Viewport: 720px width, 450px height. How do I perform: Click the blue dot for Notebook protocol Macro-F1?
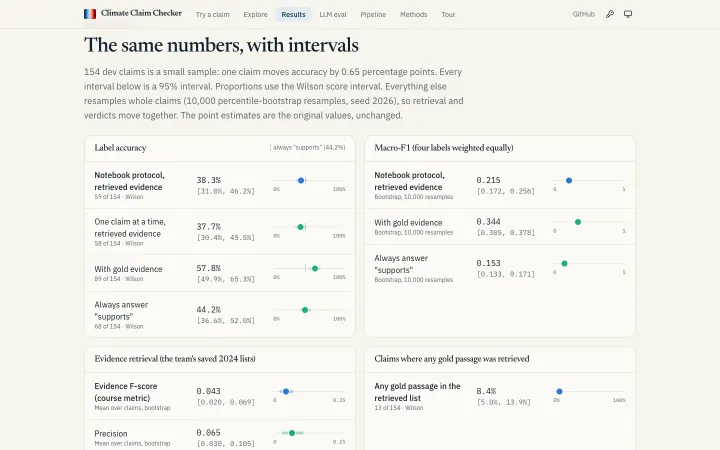pos(569,180)
